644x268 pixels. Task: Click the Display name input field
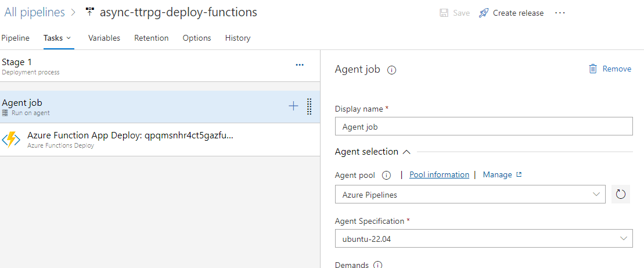(484, 127)
